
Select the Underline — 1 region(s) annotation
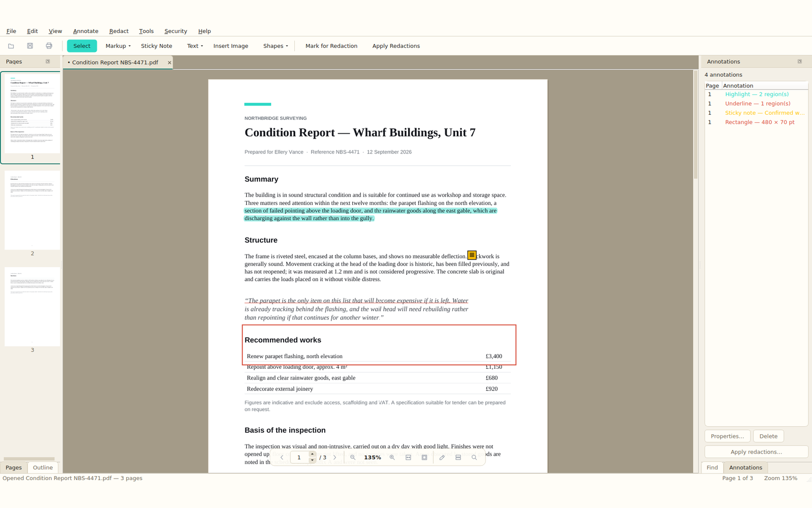point(756,104)
